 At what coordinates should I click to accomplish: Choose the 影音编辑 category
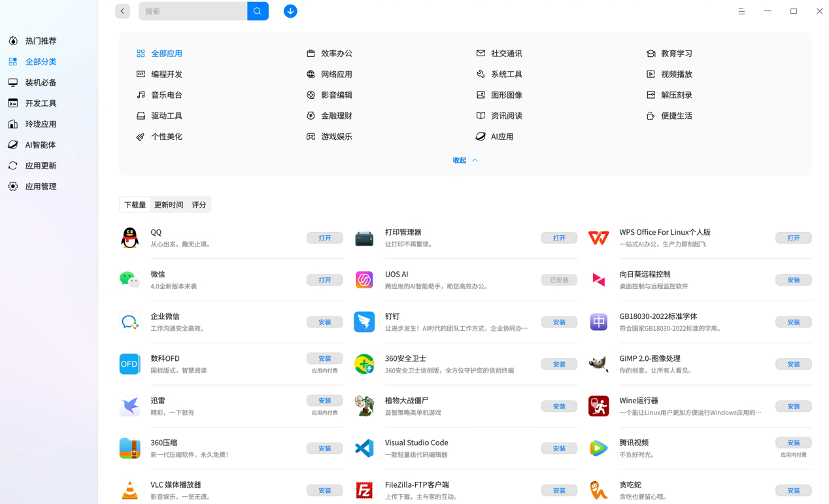(x=330, y=95)
